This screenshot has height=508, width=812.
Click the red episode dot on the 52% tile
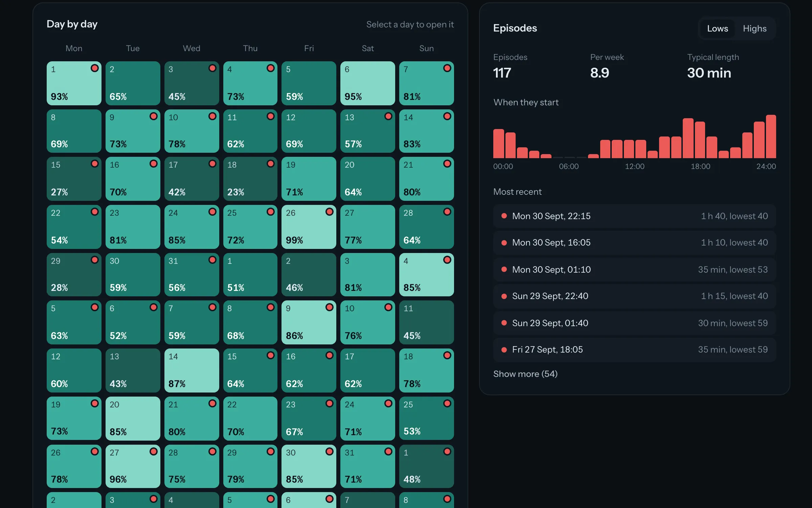(154, 307)
